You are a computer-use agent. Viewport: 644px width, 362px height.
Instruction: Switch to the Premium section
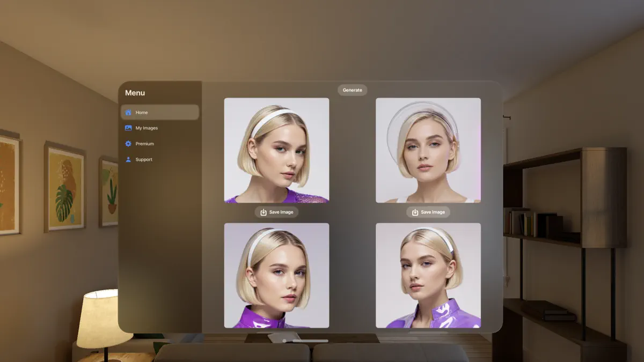(x=145, y=143)
